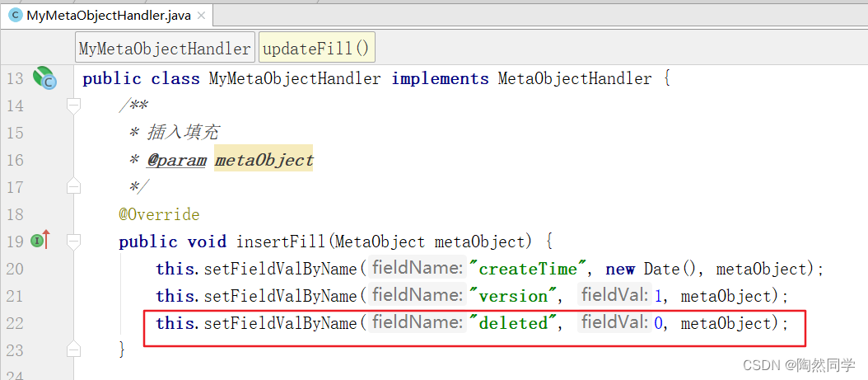This screenshot has width=868, height=380.
Task: Click the highlighted metaObject in the @param doc
Action: 264,160
